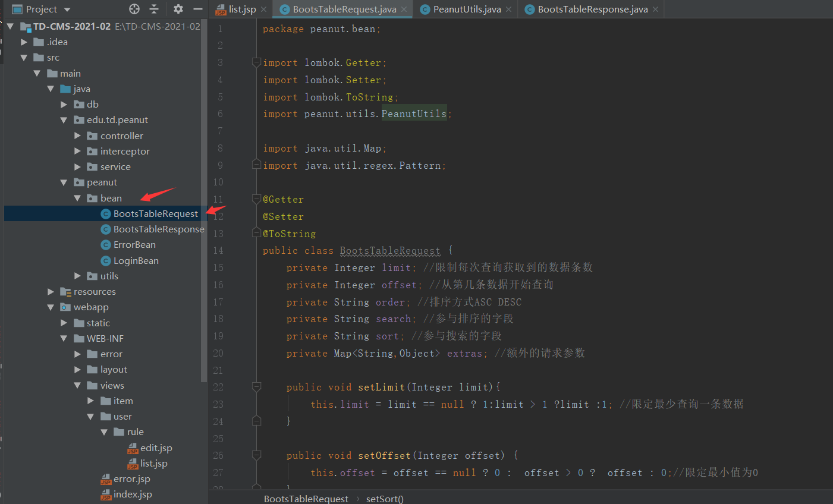Select index.jsp in the project tree

pyautogui.click(x=126, y=494)
